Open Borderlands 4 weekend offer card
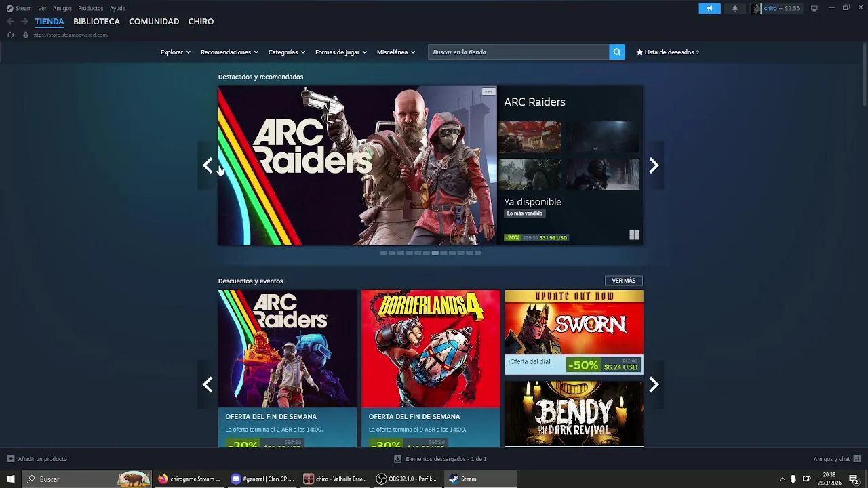This screenshot has height=488, width=868. coord(431,369)
